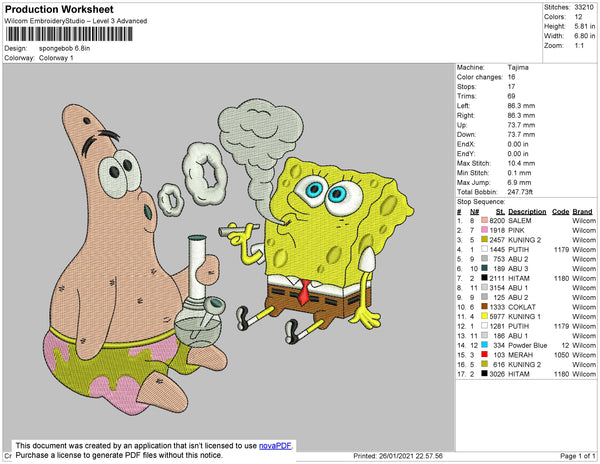Image resolution: width=600 pixels, height=464 pixels.
Task: Click the Code column header
Action: click(561, 212)
